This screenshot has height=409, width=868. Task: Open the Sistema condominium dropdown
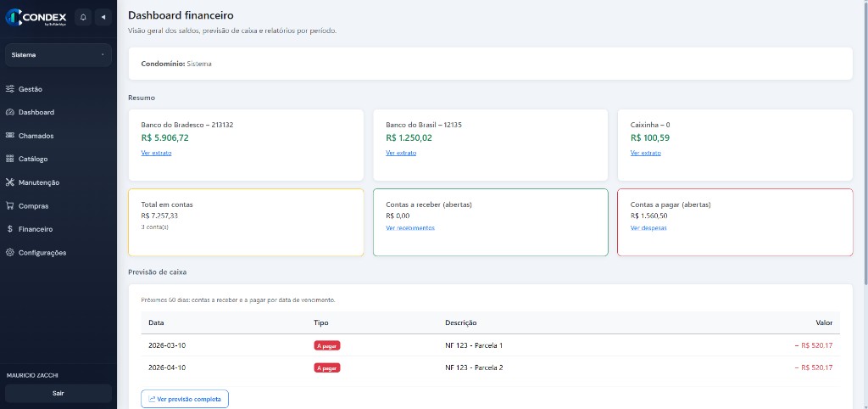point(58,55)
